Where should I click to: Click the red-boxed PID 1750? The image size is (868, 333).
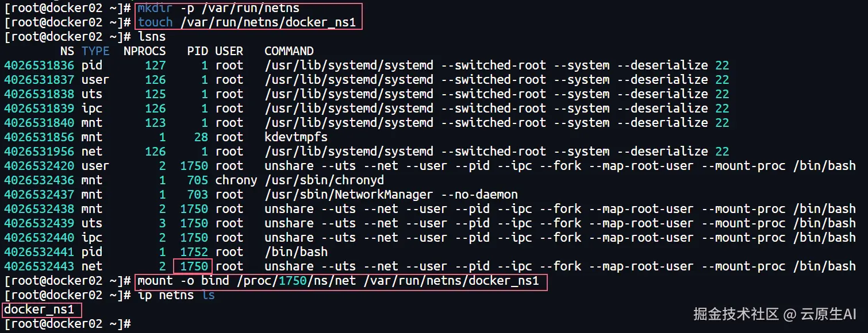194,266
